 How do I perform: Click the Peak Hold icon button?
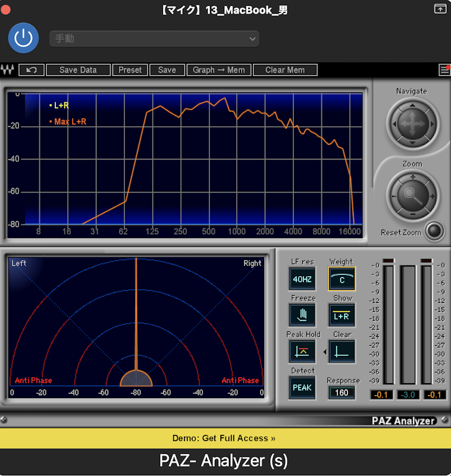pos(302,352)
